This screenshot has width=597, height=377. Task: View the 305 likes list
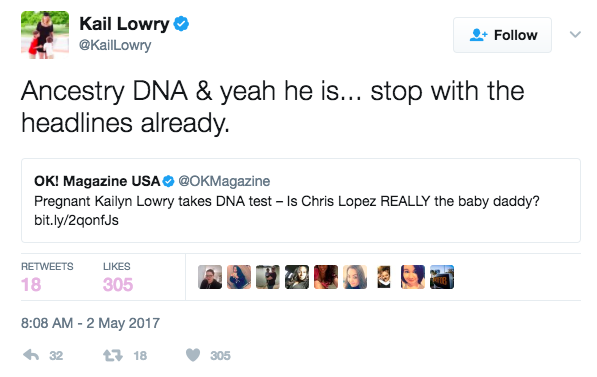118,277
